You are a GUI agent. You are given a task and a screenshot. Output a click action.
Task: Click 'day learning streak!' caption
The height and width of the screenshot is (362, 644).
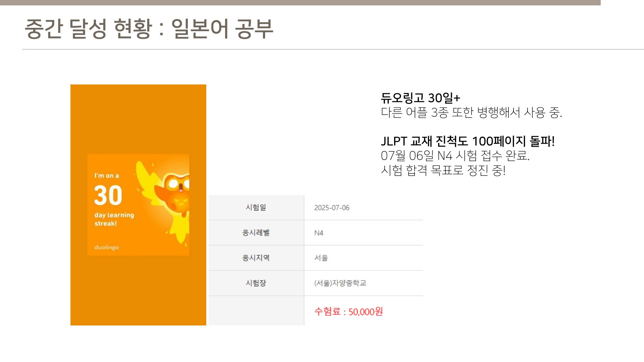click(x=114, y=219)
